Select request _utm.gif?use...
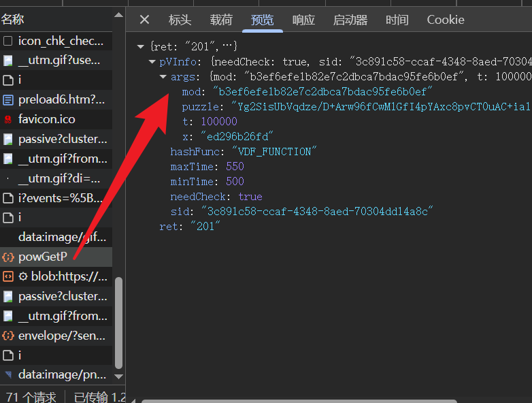 pos(56,61)
